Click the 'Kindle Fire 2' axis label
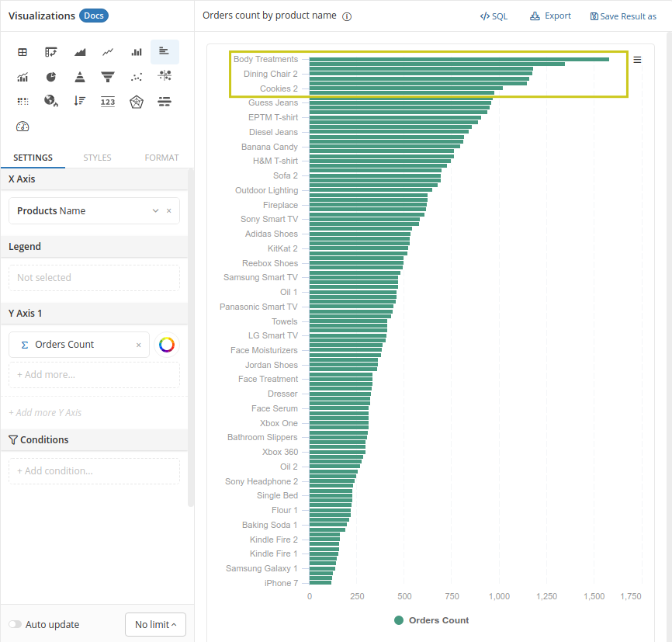The height and width of the screenshot is (642, 672). coord(274,540)
